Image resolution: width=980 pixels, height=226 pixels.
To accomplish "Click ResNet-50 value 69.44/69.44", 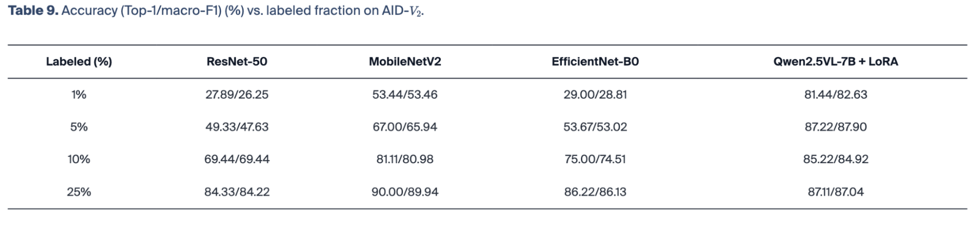I will coord(237,159).
